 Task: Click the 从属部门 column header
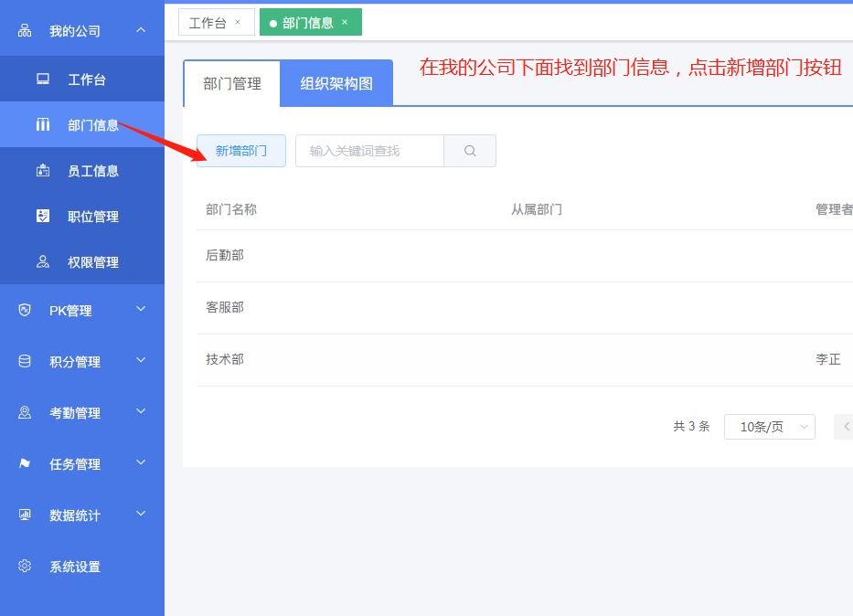[x=537, y=209]
